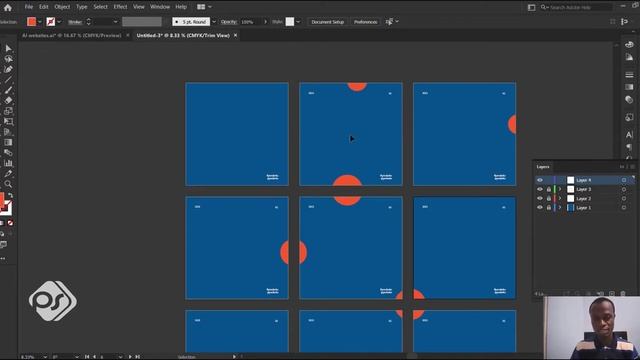Image resolution: width=640 pixels, height=360 pixels.
Task: Unlock Layer 1 via its lock icon
Action: 549,208
